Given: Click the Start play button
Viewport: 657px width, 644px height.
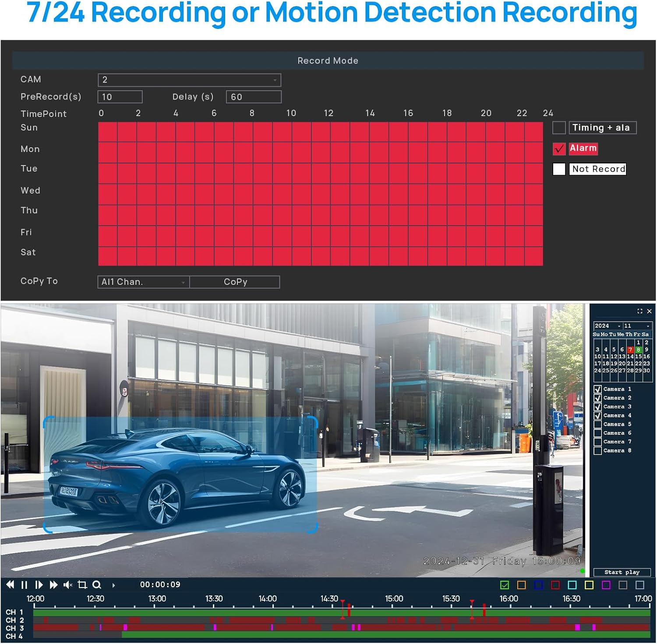Looking at the screenshot, I should 622,572.
